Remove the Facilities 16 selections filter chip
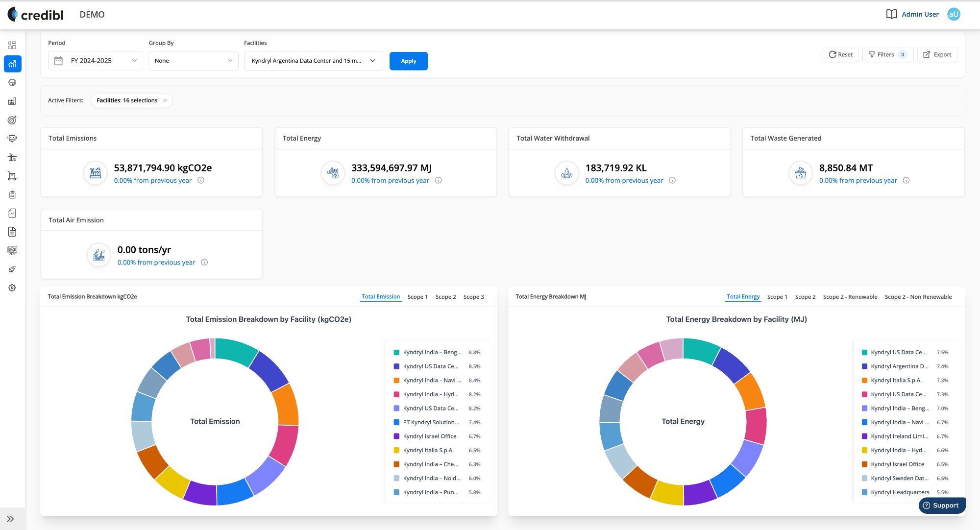Image resolution: width=980 pixels, height=530 pixels. click(x=165, y=100)
